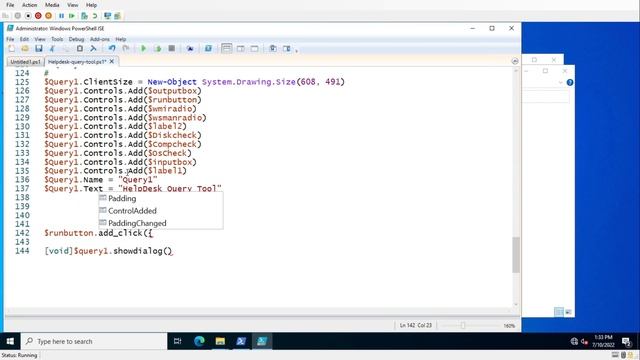Open the Action menu
The image size is (640, 360).
coord(29,5)
